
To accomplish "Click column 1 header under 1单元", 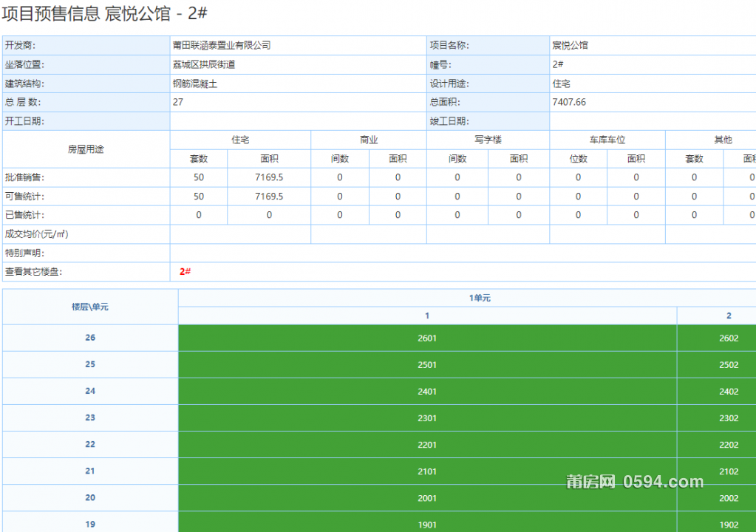I will pyautogui.click(x=427, y=316).
